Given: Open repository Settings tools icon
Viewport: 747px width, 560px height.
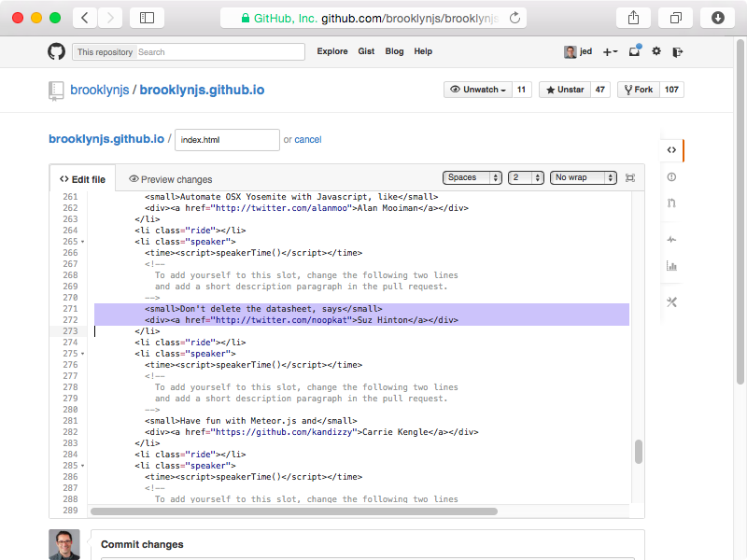Looking at the screenshot, I should pyautogui.click(x=671, y=301).
